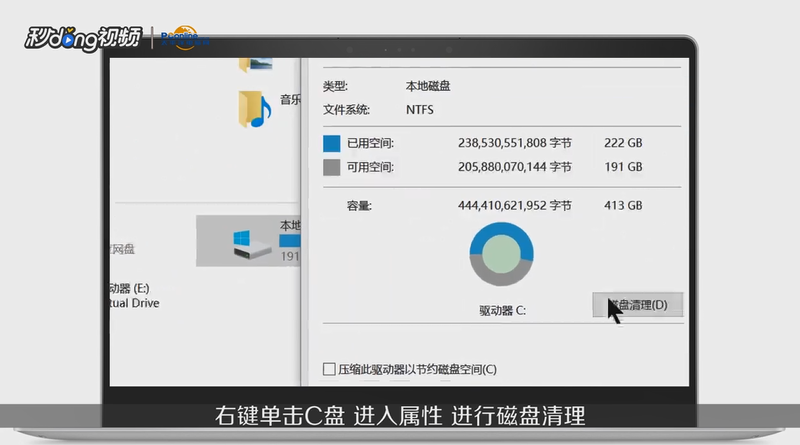The height and width of the screenshot is (445, 800).
Task: Click the 413 GB capacity text
Action: (623, 206)
